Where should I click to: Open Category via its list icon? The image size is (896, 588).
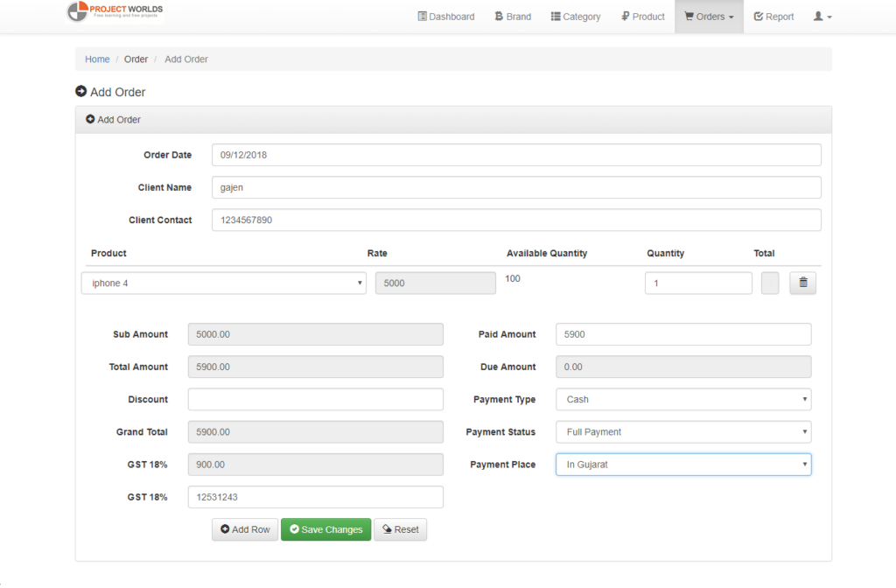557,16
